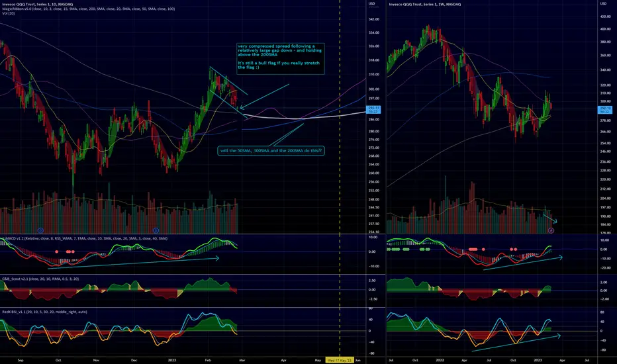Image resolution: width=617 pixels, height=364 pixels.
Task: Click the 342.00 value on daily price axis
Action: tap(373, 19)
